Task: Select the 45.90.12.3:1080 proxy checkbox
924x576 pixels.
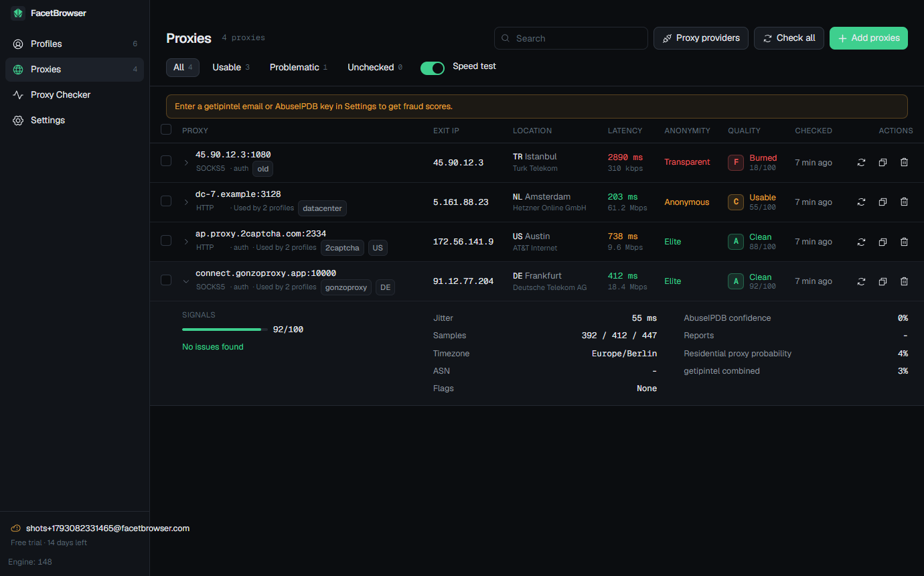Action: 166,161
